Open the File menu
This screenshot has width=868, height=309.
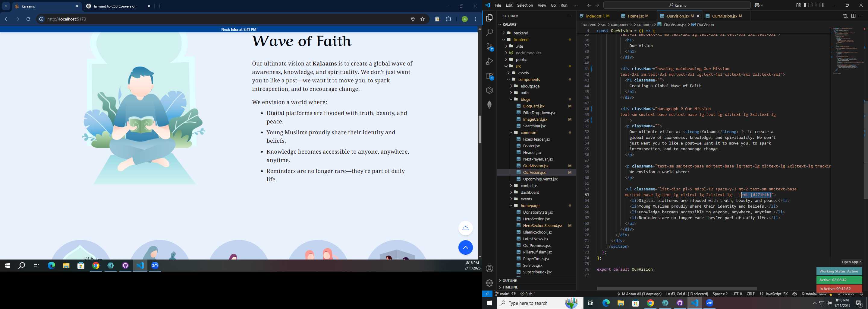click(x=498, y=5)
